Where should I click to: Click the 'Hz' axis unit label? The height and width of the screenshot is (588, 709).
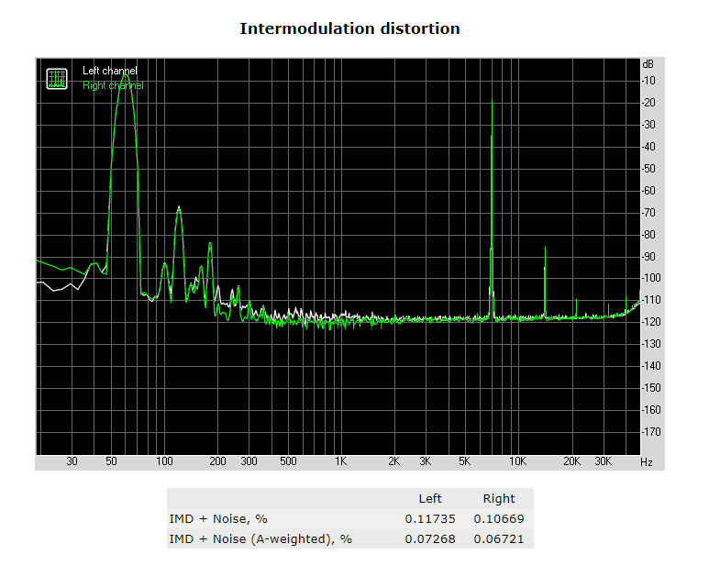coord(647,462)
